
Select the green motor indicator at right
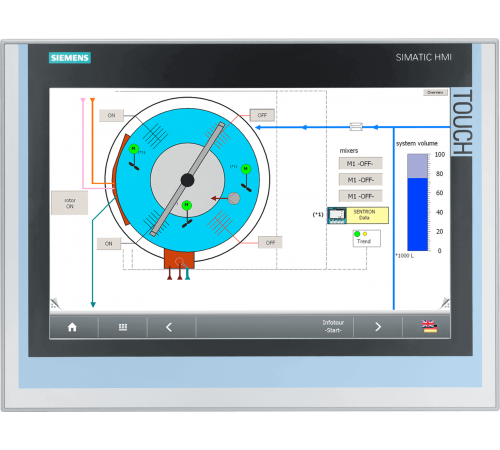click(x=246, y=169)
